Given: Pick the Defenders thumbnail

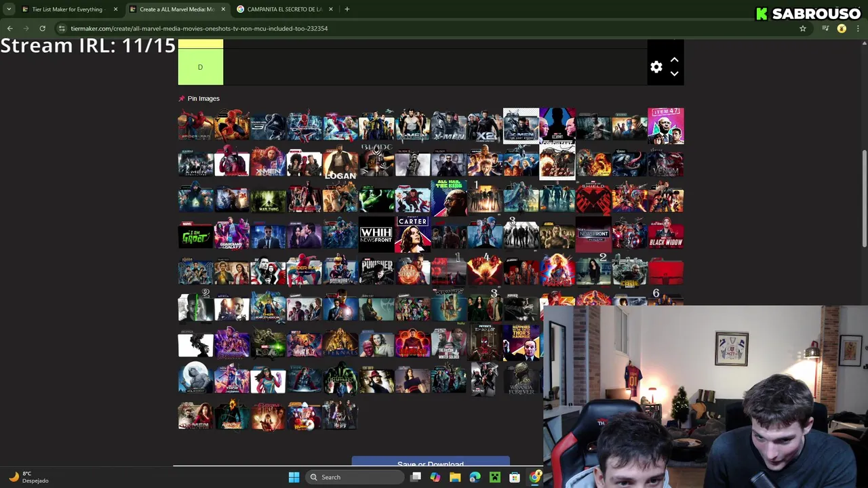Looking at the screenshot, I should (340, 271).
